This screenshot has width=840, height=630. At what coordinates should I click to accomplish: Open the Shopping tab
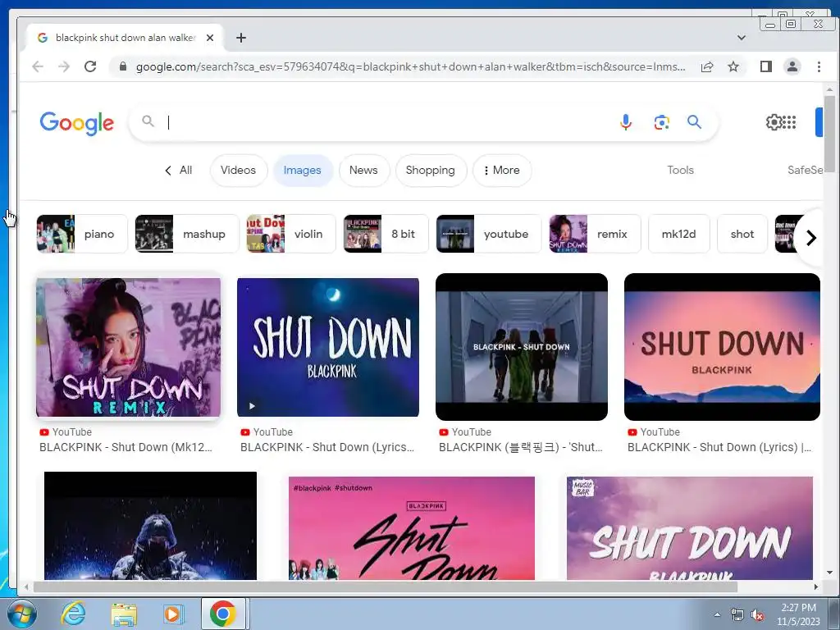point(431,171)
